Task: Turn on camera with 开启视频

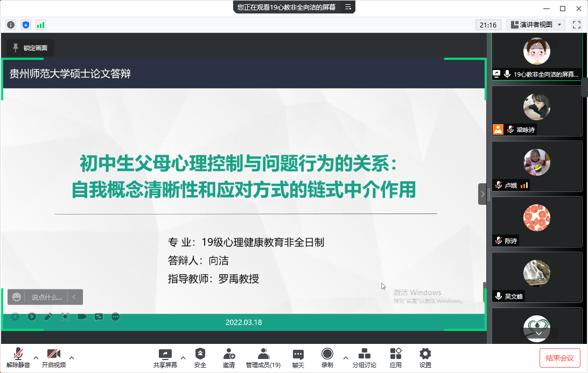Action: (x=54, y=358)
